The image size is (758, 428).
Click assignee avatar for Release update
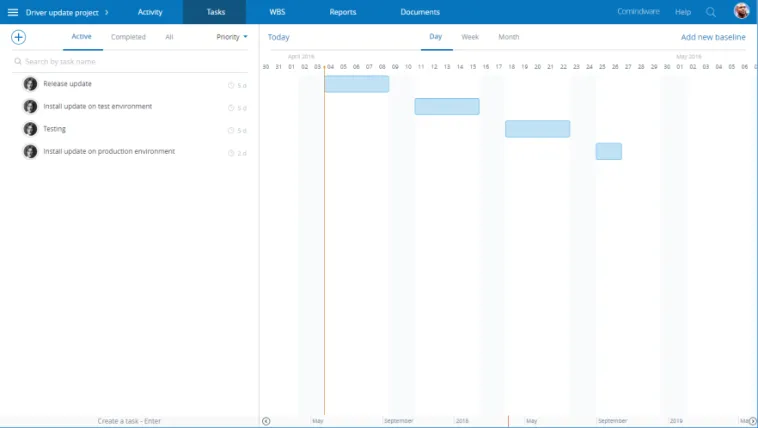click(30, 84)
